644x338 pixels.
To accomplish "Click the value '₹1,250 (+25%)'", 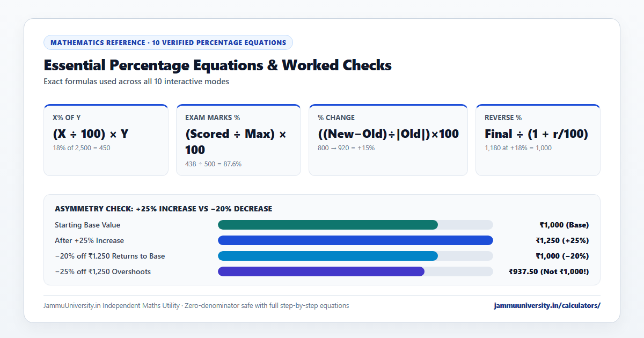I will [x=562, y=240].
